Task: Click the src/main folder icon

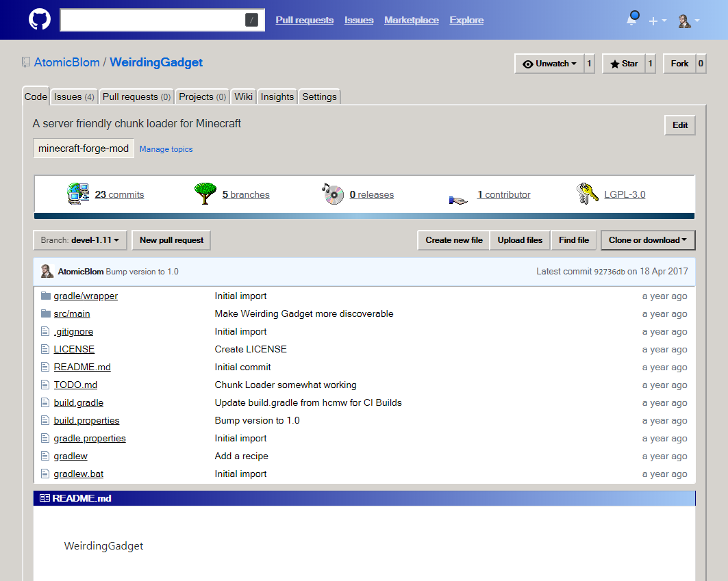Action: coord(45,313)
